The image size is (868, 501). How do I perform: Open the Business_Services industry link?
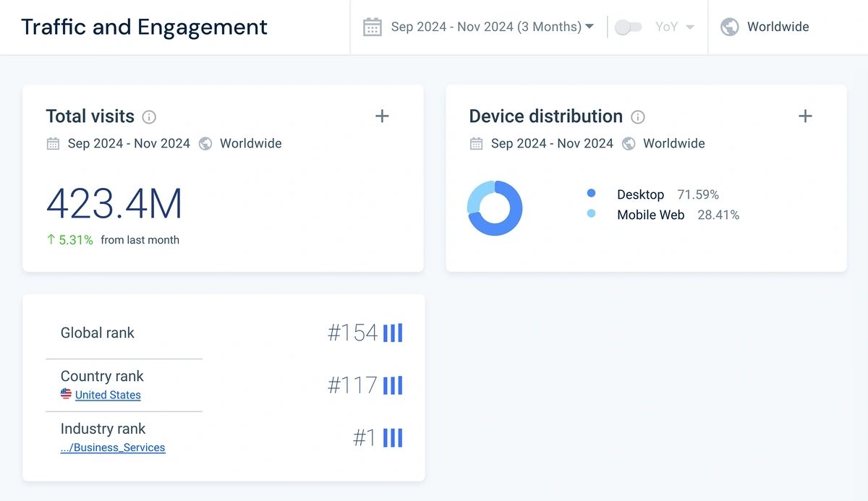(x=113, y=447)
